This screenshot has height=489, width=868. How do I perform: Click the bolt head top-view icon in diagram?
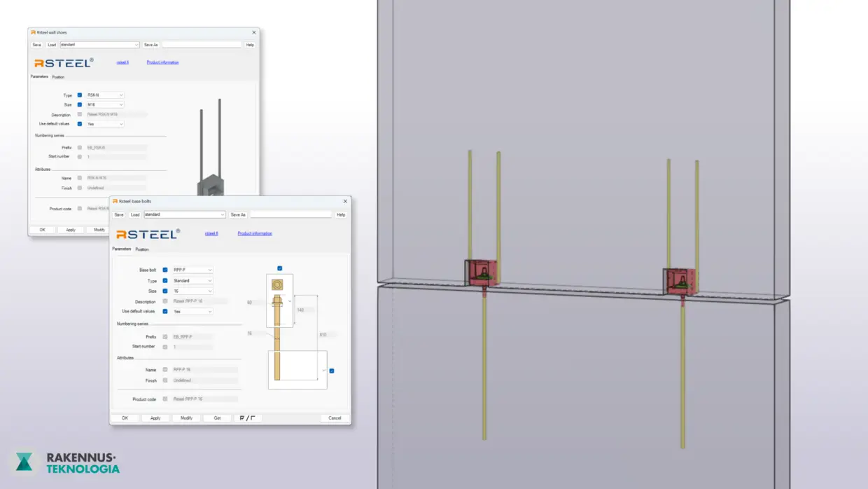(278, 285)
